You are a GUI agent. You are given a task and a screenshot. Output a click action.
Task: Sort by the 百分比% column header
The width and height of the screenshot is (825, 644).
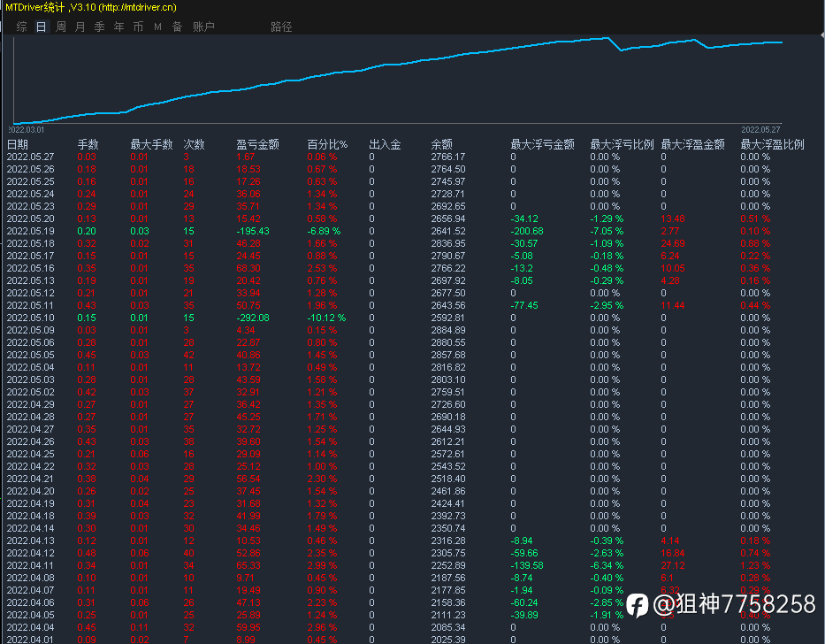(x=327, y=144)
